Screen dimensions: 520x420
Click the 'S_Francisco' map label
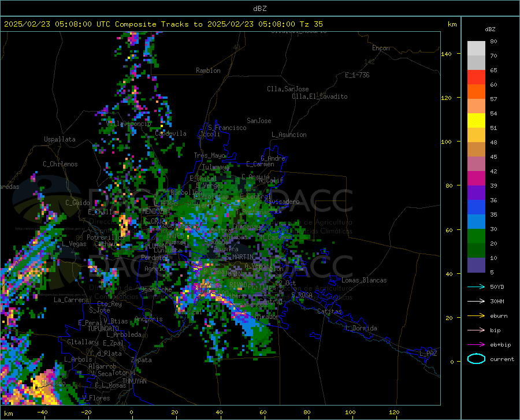pos(227,128)
